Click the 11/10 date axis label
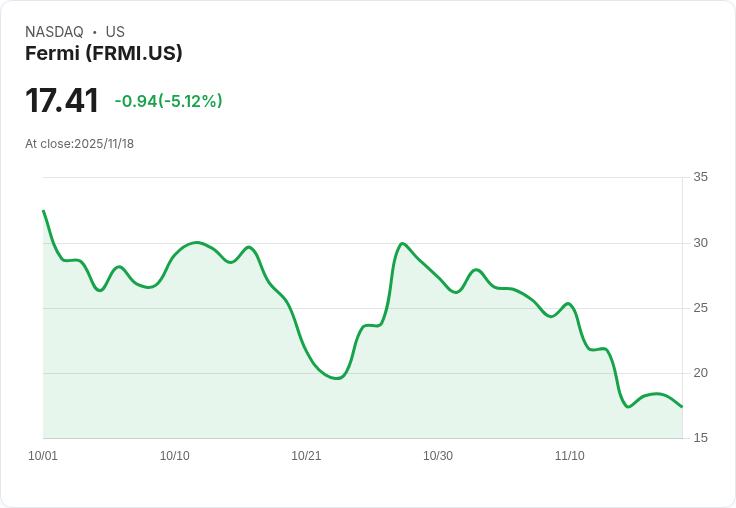 point(570,456)
